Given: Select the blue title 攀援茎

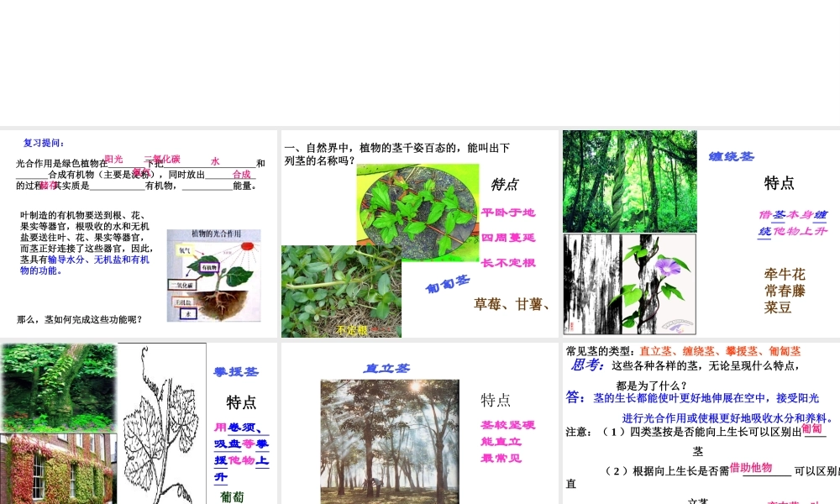Looking at the screenshot, I should 236,372.
